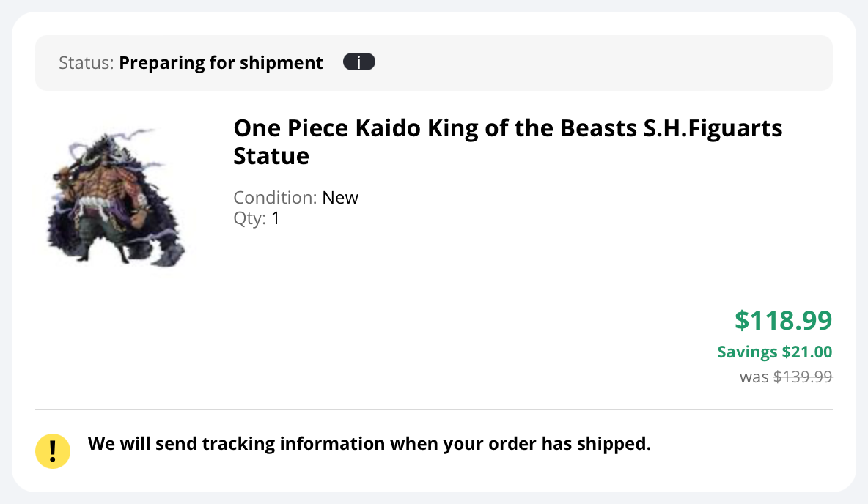
Task: Click the info icon beside shipment status
Action: pyautogui.click(x=358, y=62)
